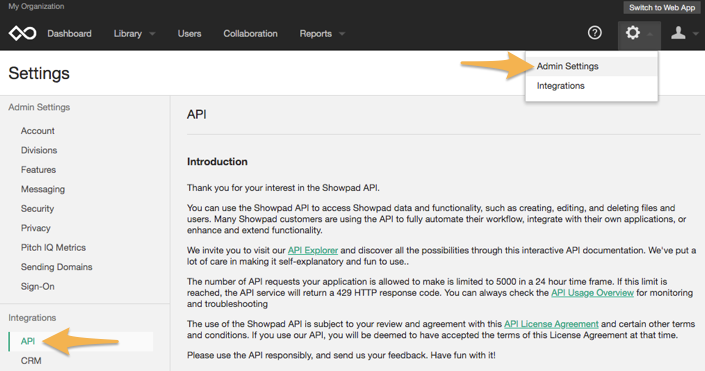Open the Users navigation item
Image resolution: width=705 pixels, height=371 pixels.
click(x=189, y=34)
